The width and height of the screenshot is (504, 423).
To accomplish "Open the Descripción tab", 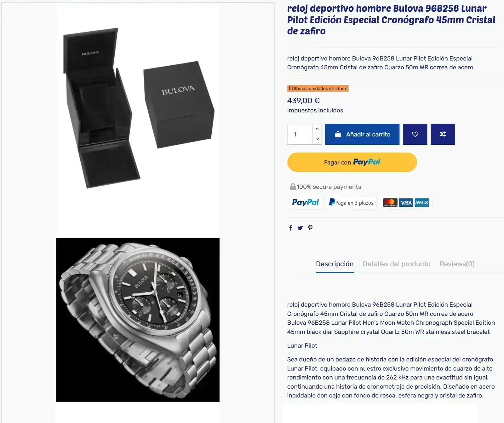I will point(335,264).
